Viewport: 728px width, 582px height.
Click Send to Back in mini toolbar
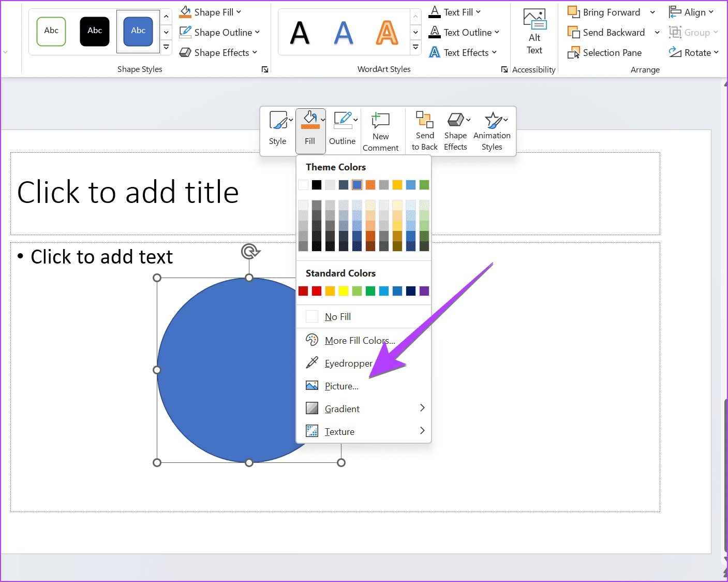pyautogui.click(x=424, y=132)
